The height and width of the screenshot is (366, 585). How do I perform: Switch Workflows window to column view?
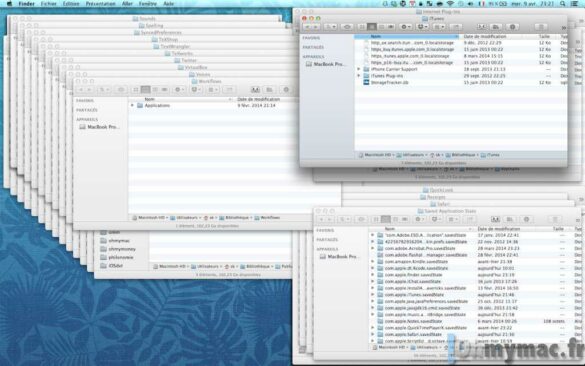[155, 90]
